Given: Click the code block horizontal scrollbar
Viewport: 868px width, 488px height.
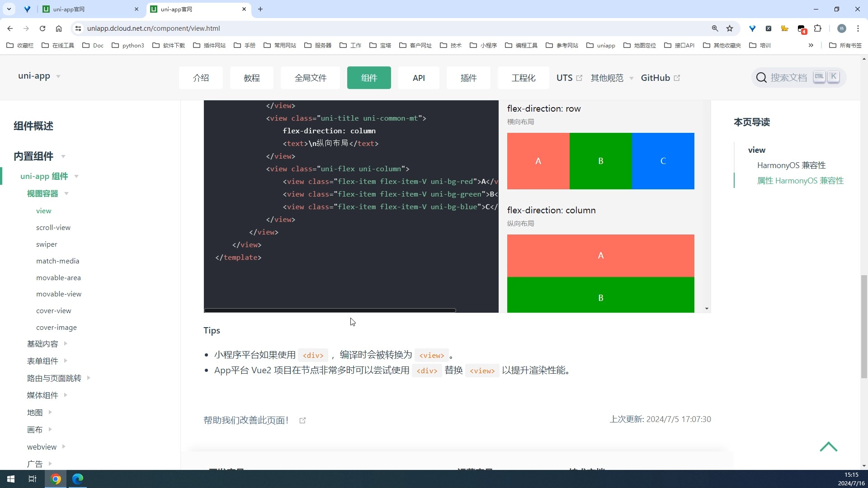Looking at the screenshot, I should (330, 310).
